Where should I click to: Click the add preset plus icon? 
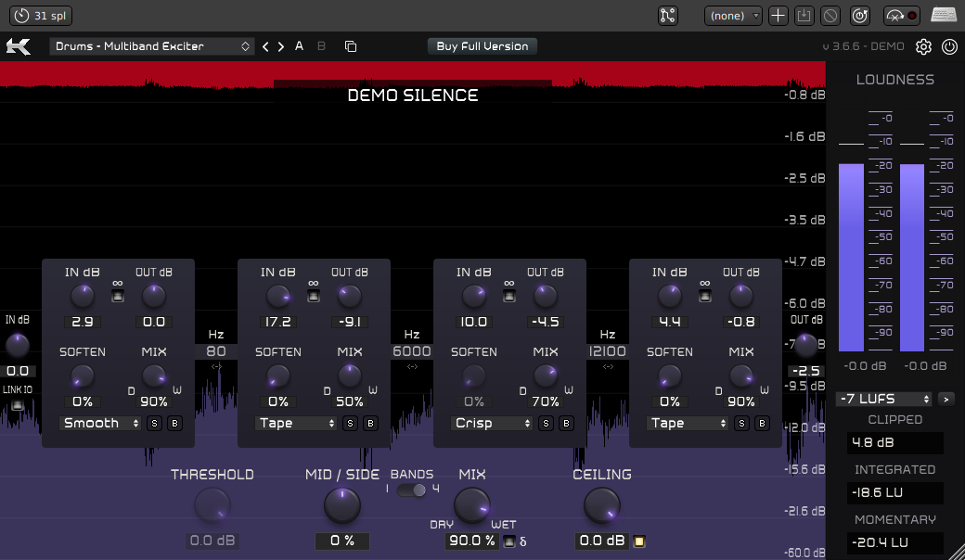click(x=778, y=16)
